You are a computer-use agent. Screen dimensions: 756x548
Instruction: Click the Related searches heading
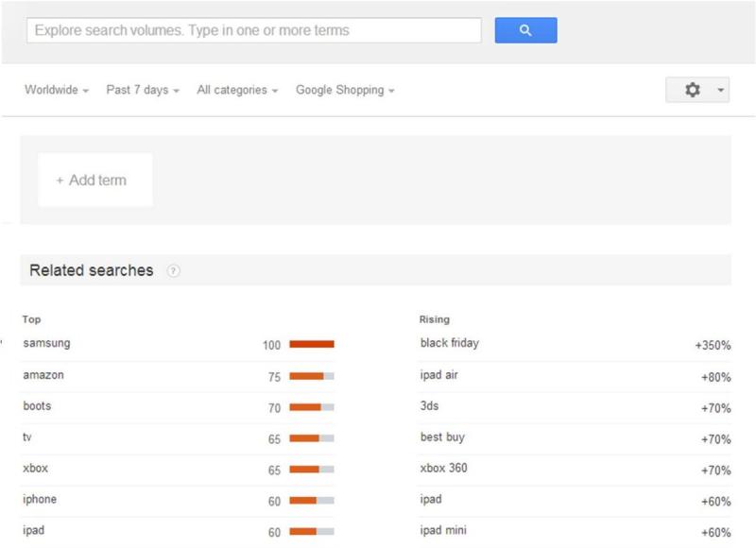coord(92,270)
